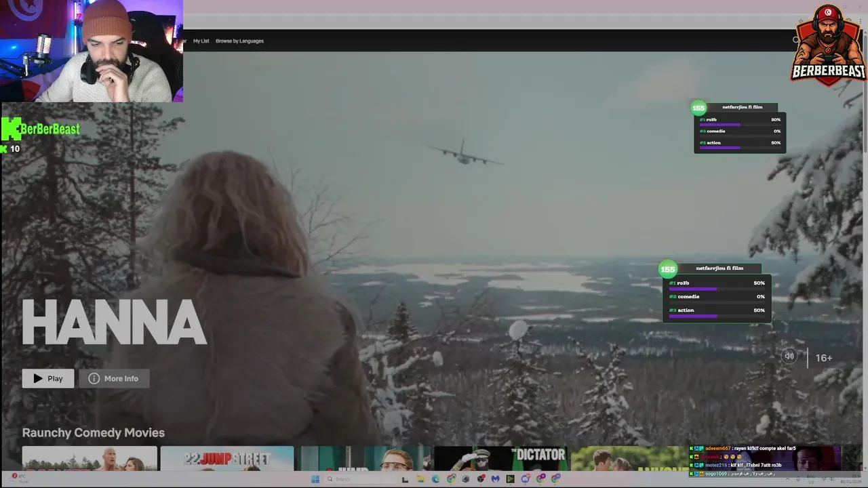Open Discord from the taskbar
Viewport: 868px width, 488px height.
[x=526, y=479]
